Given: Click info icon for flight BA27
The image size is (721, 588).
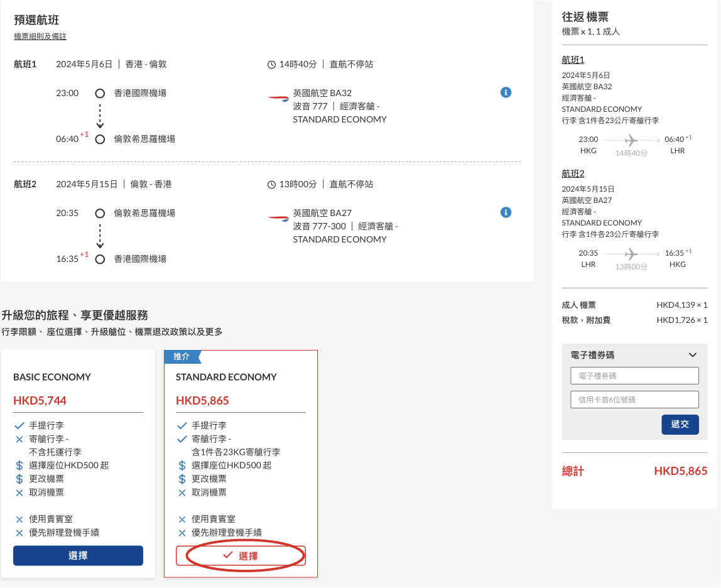Looking at the screenshot, I should click(506, 212).
